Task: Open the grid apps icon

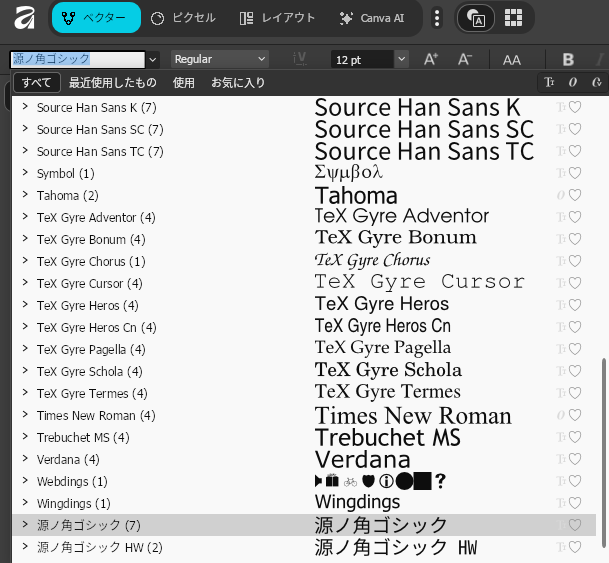Action: [x=513, y=18]
